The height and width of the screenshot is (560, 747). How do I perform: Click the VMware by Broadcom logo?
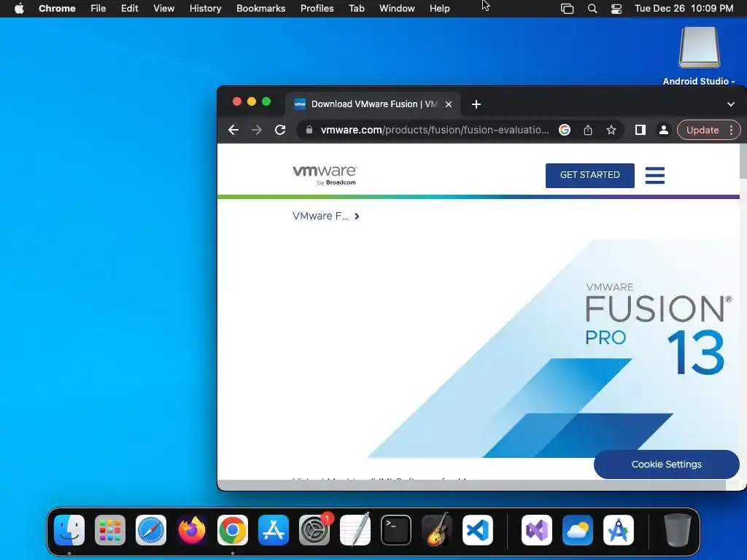click(x=325, y=175)
